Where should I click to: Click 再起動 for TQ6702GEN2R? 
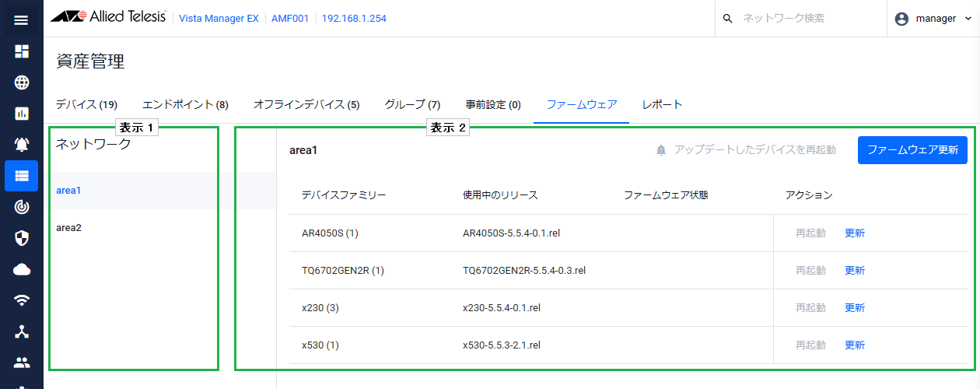pos(810,271)
